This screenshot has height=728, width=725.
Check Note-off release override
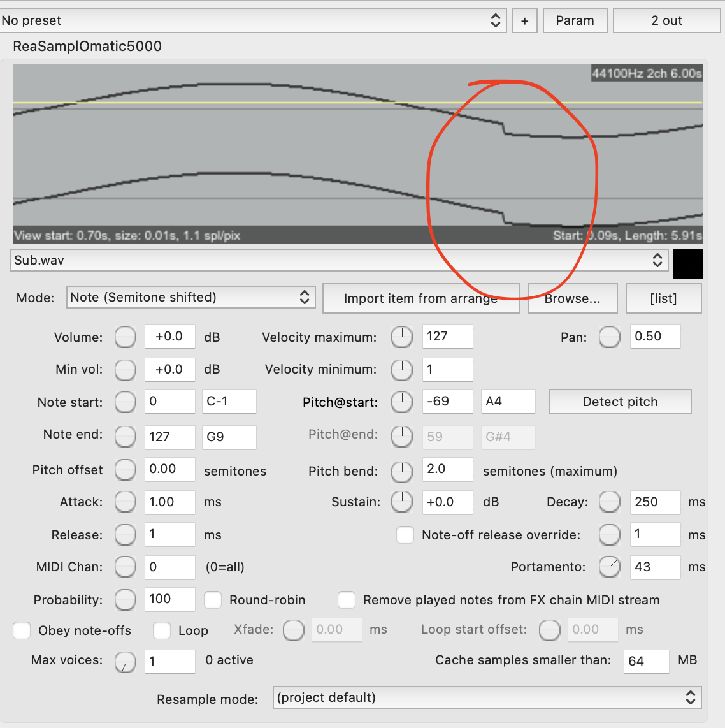click(x=405, y=535)
